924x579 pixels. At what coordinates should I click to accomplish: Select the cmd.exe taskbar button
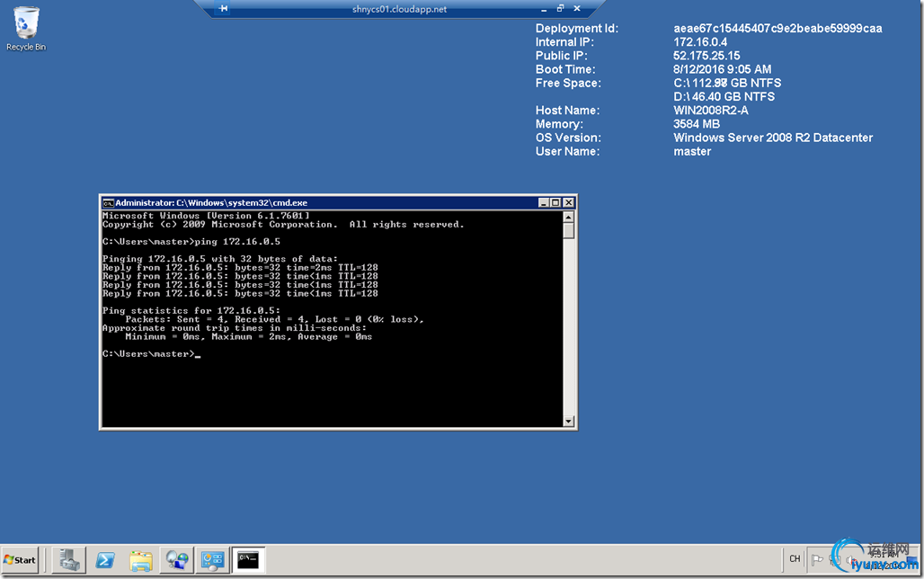[x=248, y=560]
